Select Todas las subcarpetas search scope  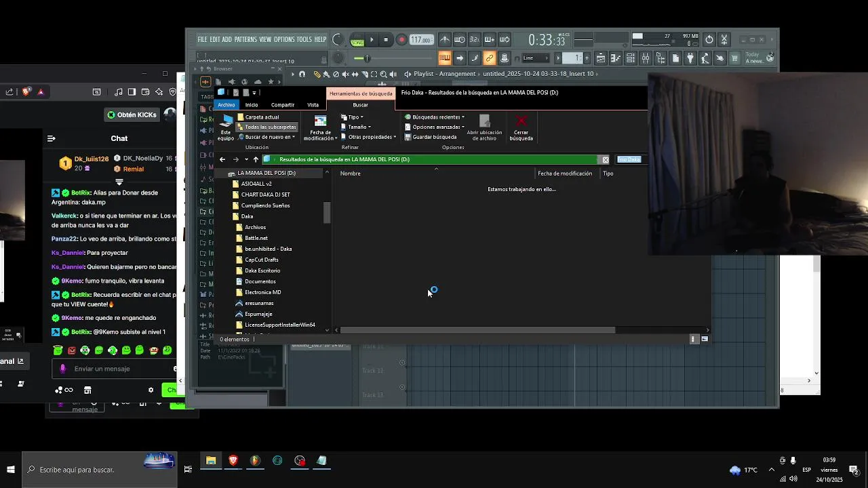point(267,127)
